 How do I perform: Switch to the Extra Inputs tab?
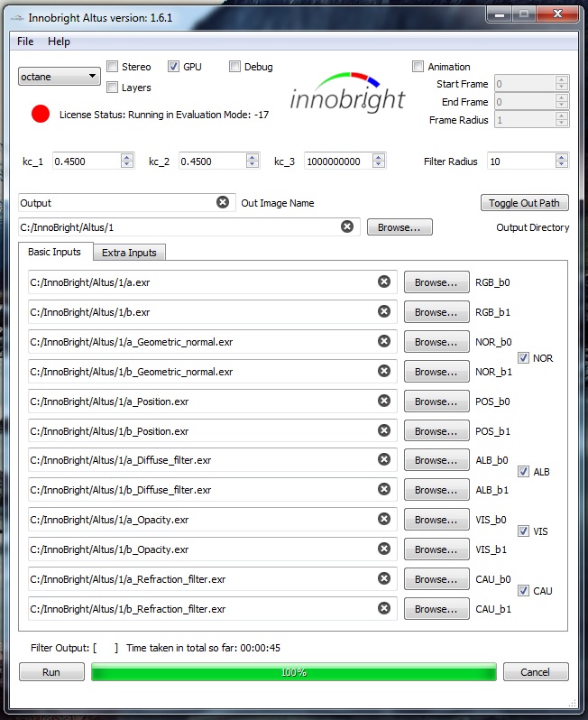tap(129, 253)
